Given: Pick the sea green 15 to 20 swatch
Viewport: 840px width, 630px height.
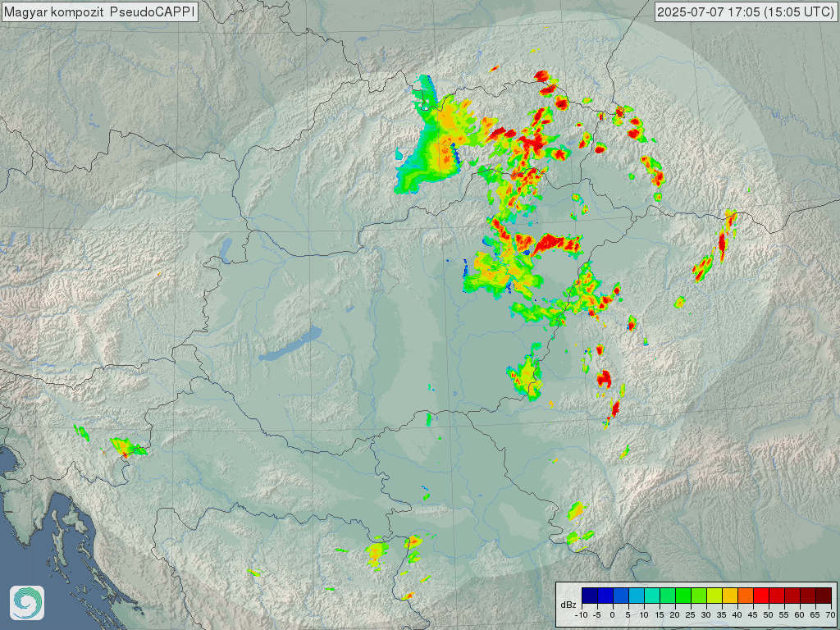Looking at the screenshot, I should (x=668, y=596).
